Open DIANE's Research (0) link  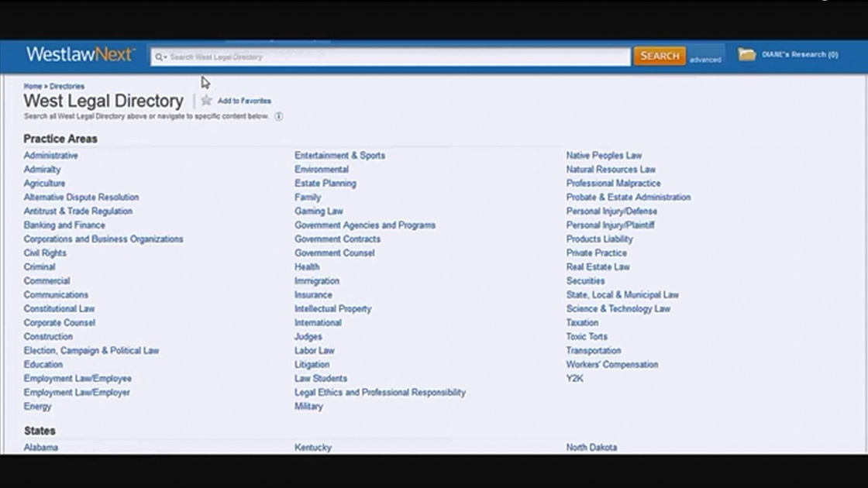[799, 55]
